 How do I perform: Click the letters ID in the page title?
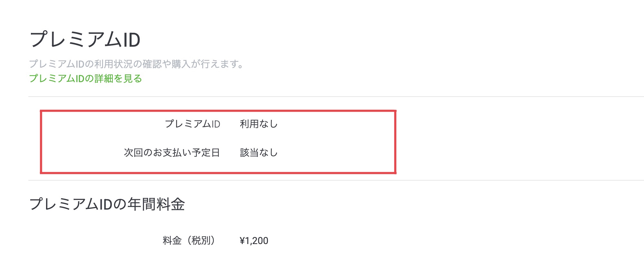(x=131, y=40)
